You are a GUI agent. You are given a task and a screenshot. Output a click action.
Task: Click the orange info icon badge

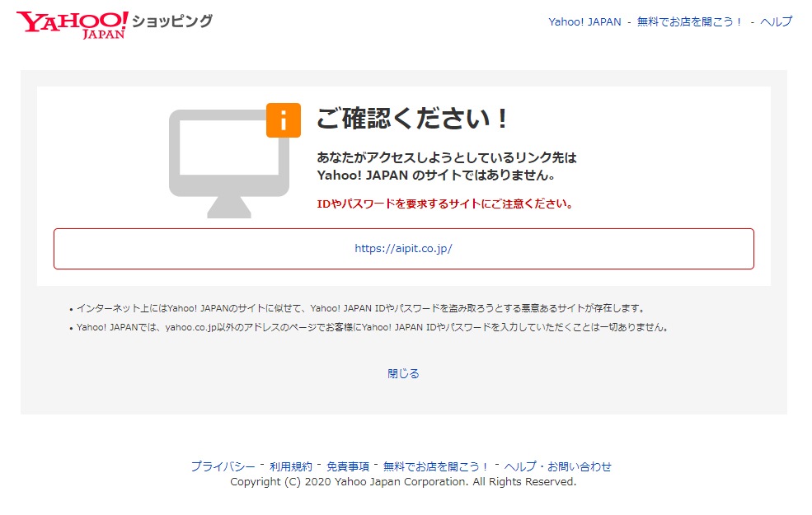[283, 120]
